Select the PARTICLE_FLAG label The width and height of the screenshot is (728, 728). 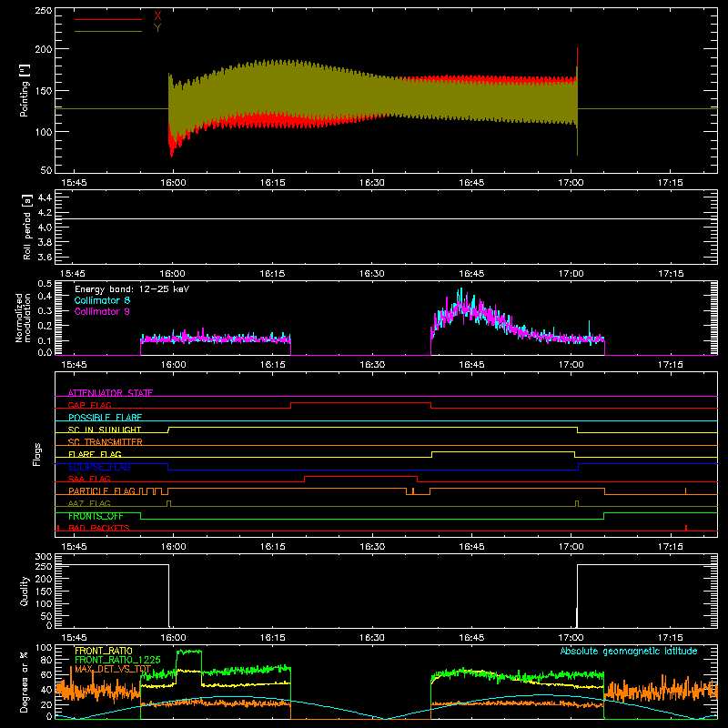click(102, 490)
